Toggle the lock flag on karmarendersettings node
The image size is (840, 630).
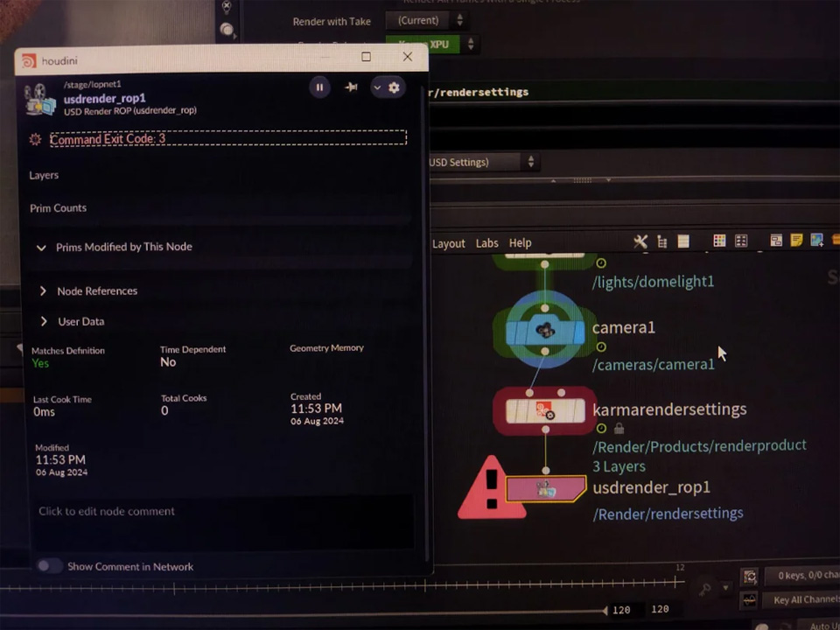pyautogui.click(x=619, y=428)
